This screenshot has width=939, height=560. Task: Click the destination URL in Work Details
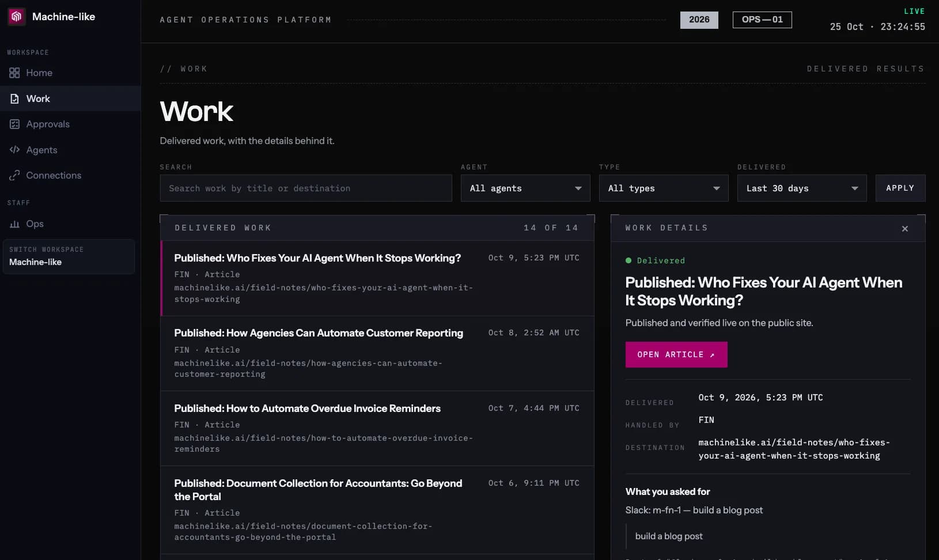point(794,449)
